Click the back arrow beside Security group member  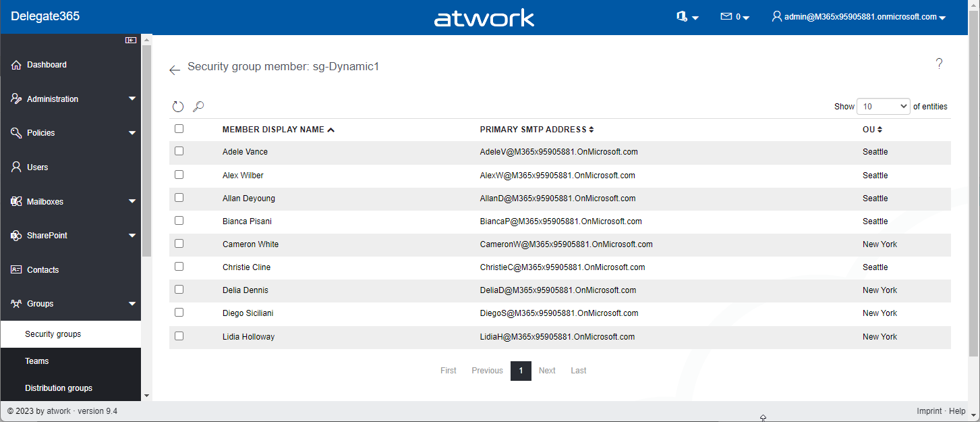[x=175, y=70]
